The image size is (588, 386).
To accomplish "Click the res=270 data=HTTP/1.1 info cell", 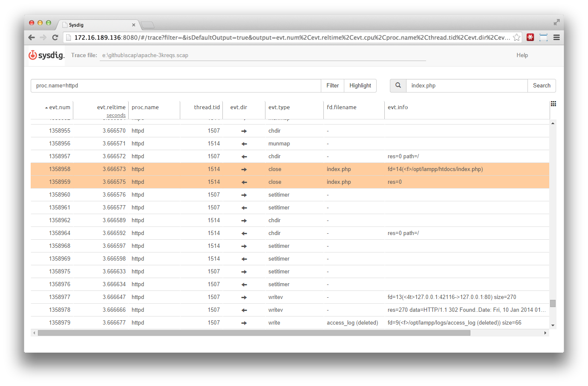I will click(x=467, y=310).
